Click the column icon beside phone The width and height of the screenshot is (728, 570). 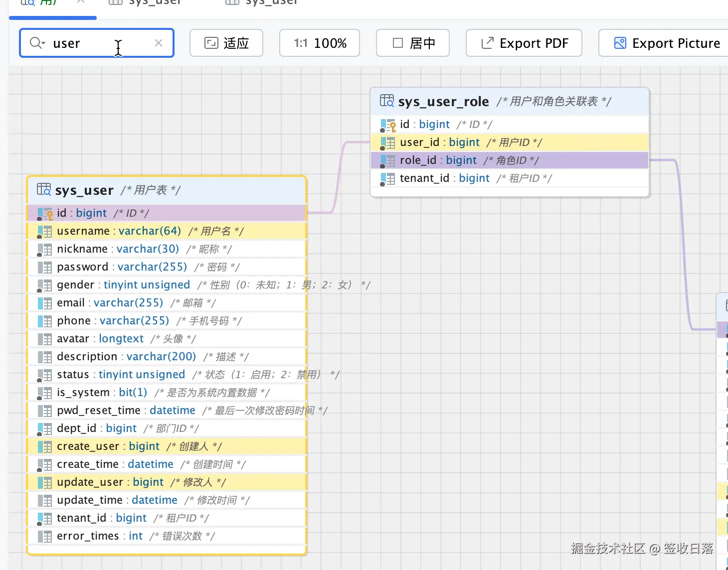click(x=45, y=321)
